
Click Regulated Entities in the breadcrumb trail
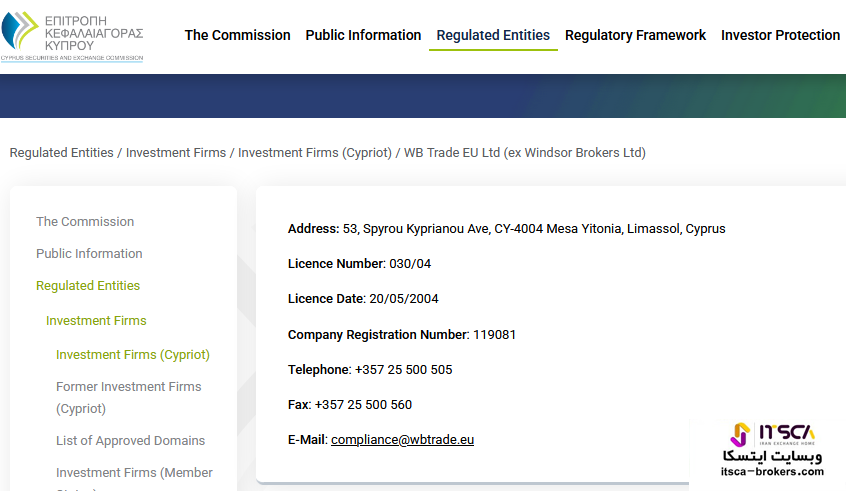tap(61, 153)
